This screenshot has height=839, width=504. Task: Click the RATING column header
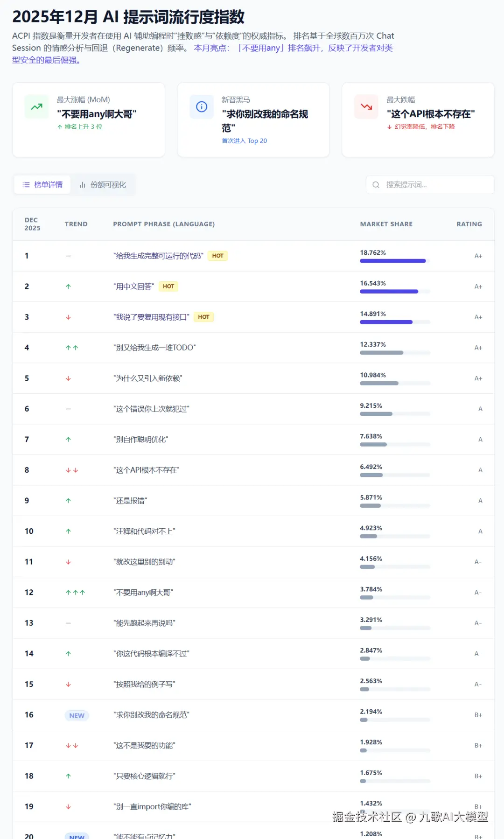click(x=469, y=224)
